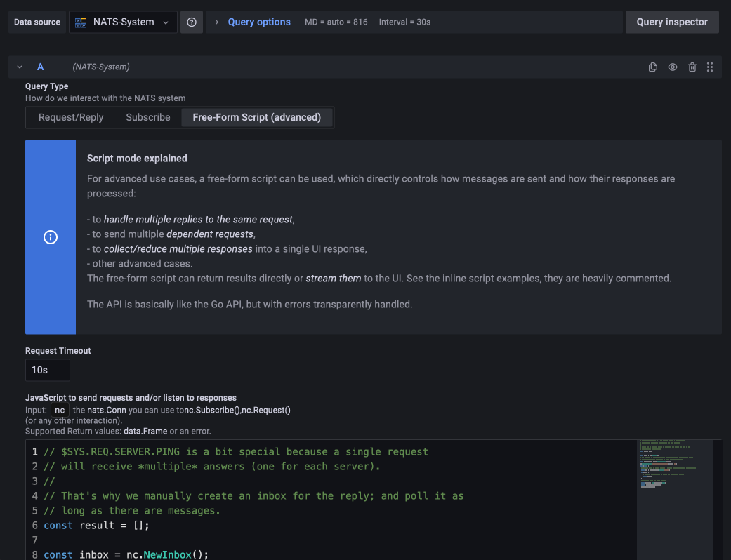This screenshot has width=731, height=560.
Task: Click the nc input badge
Action: coord(60,410)
